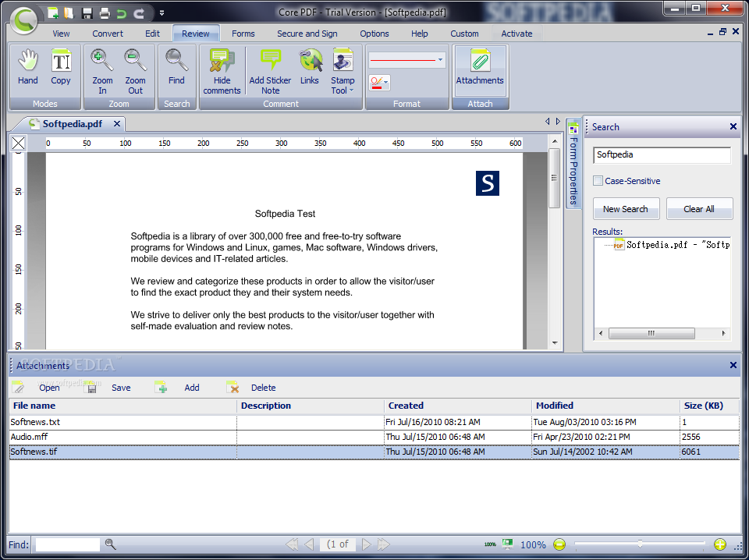
Task: Click the new document icon in quick access toolbar
Action: pos(53,13)
